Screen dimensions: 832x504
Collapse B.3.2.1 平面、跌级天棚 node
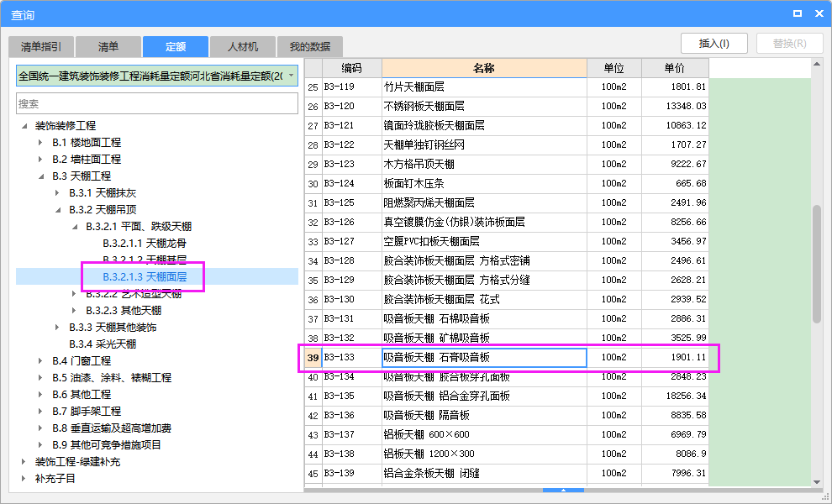point(75,227)
